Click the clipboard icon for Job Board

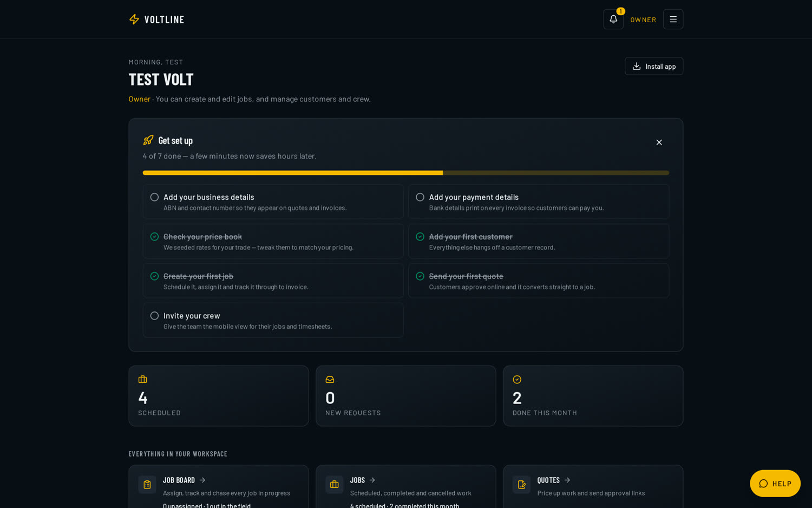click(147, 485)
